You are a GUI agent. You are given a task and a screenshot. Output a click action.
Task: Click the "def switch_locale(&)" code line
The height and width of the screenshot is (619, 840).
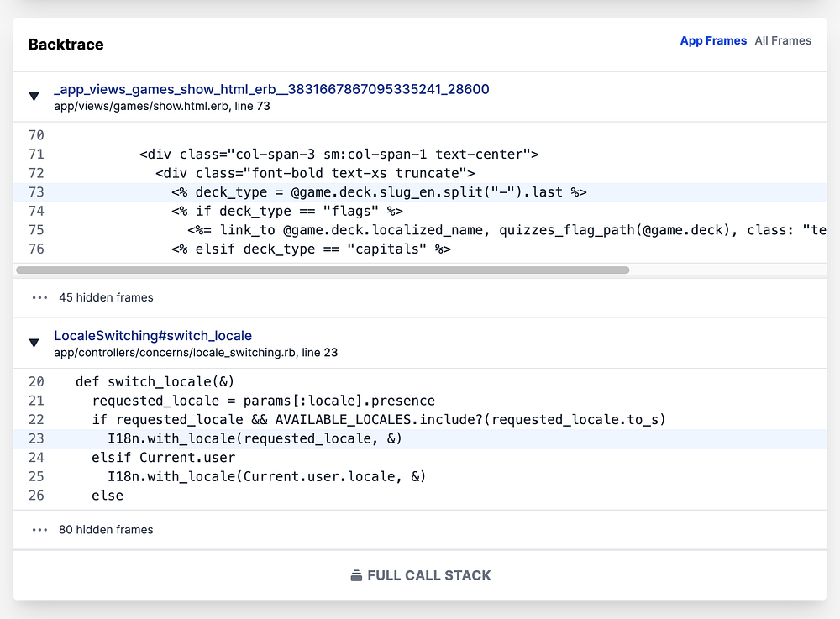(155, 381)
